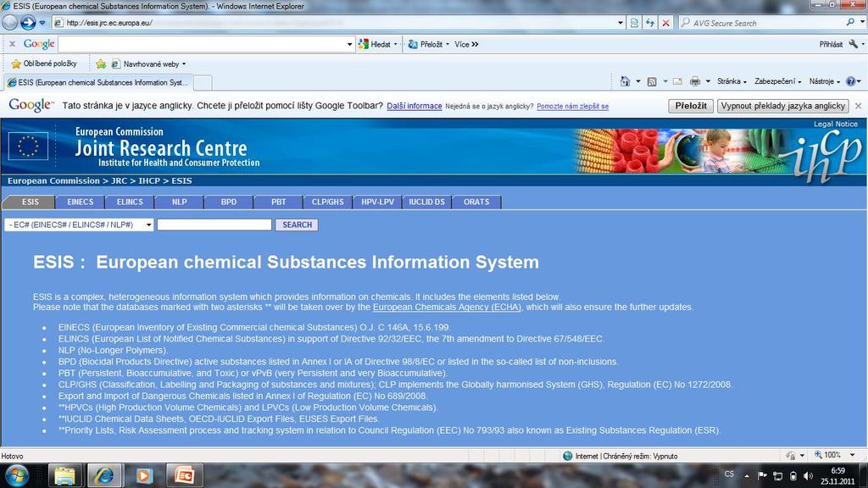Image resolution: width=868 pixels, height=488 pixels.
Task: Open the EC# search type dropdown
Action: (x=79, y=225)
